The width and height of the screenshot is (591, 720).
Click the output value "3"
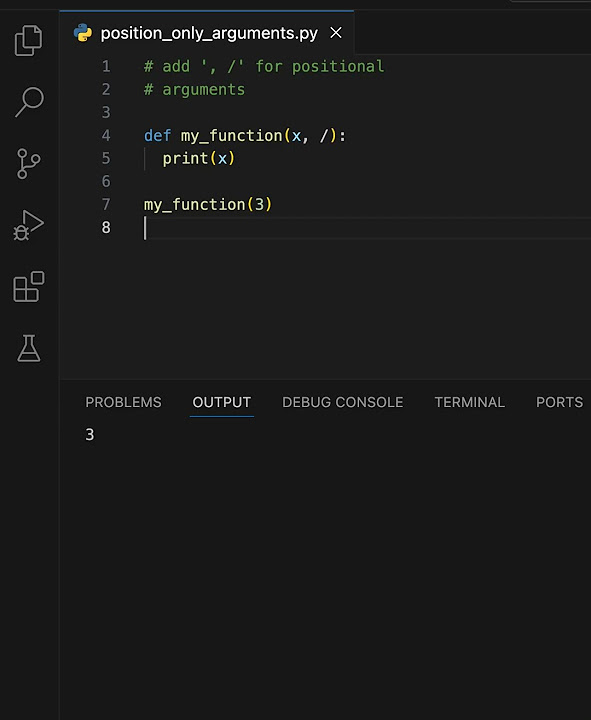90,434
